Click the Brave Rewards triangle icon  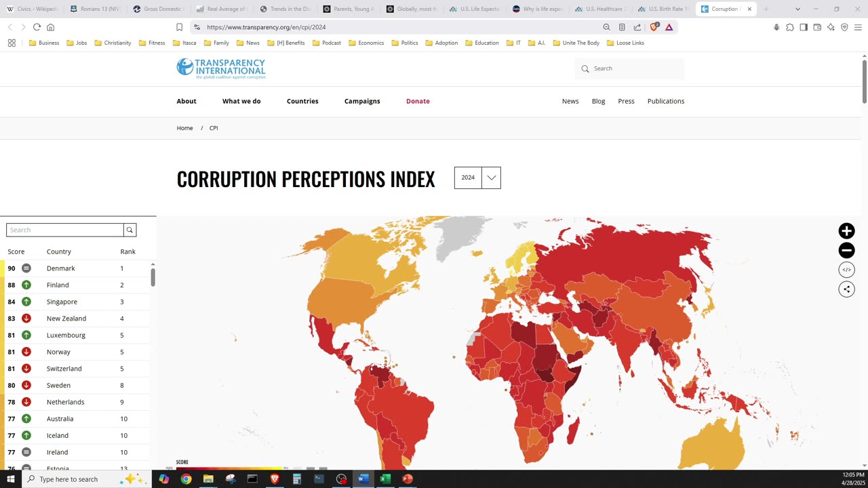(669, 27)
